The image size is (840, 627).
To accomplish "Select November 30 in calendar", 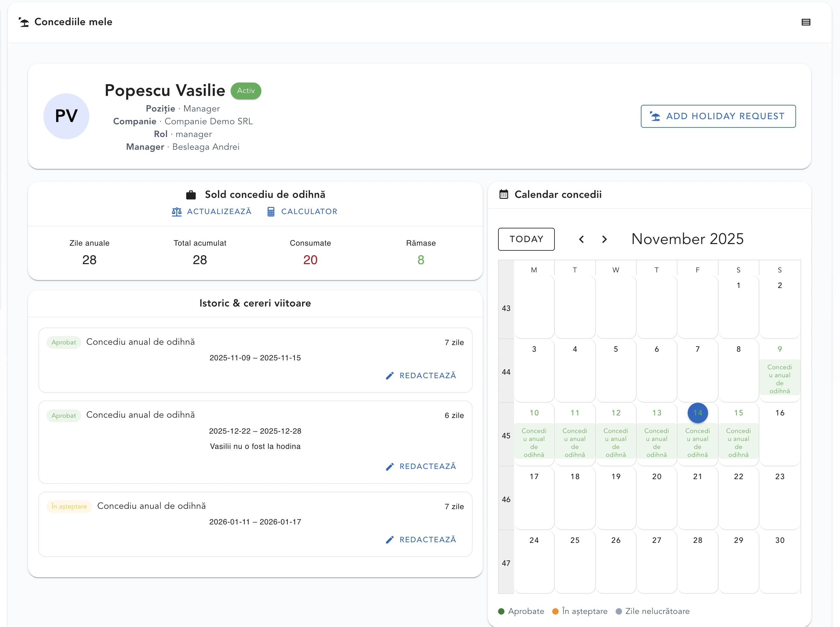I will click(x=780, y=540).
